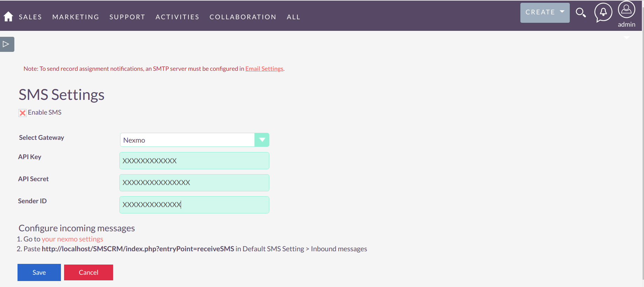Open the SALES menu

tap(30, 17)
